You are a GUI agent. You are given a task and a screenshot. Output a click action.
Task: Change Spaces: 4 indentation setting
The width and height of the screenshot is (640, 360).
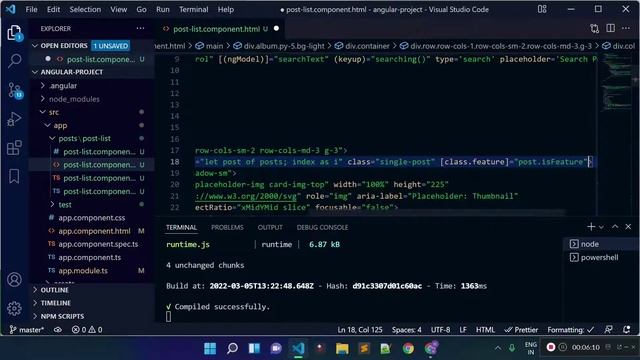(407, 330)
